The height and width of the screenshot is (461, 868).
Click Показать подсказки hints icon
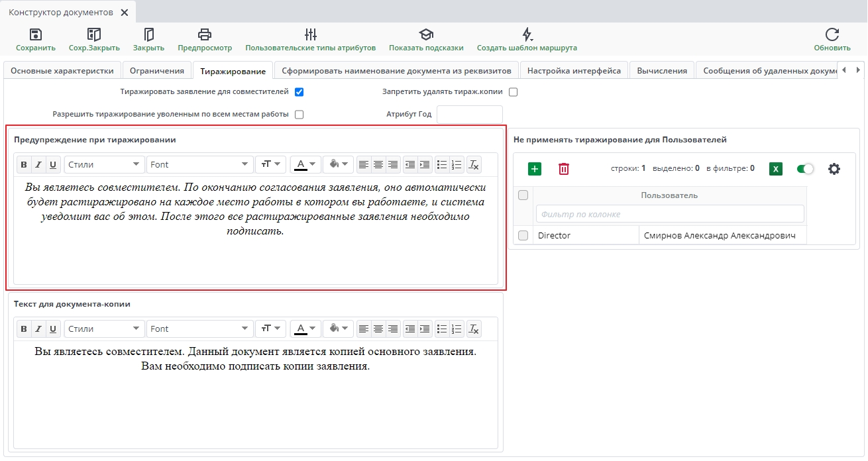pyautogui.click(x=425, y=35)
